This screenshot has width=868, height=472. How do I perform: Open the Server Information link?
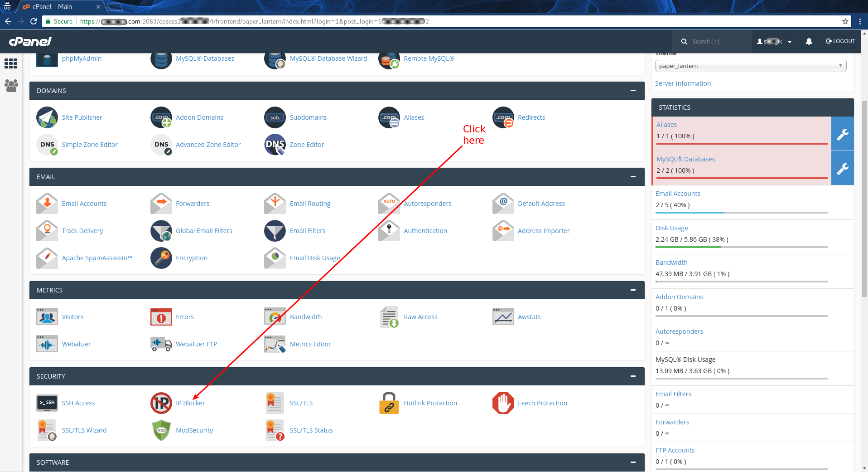683,83
